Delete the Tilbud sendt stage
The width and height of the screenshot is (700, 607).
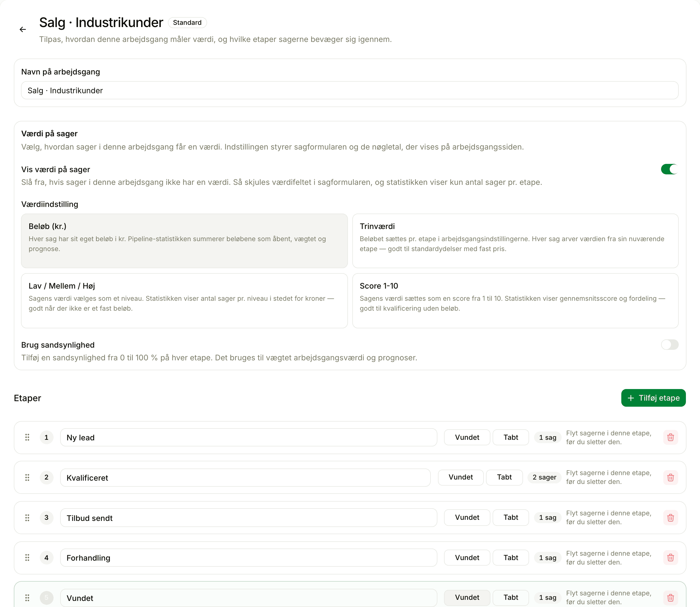(x=670, y=518)
